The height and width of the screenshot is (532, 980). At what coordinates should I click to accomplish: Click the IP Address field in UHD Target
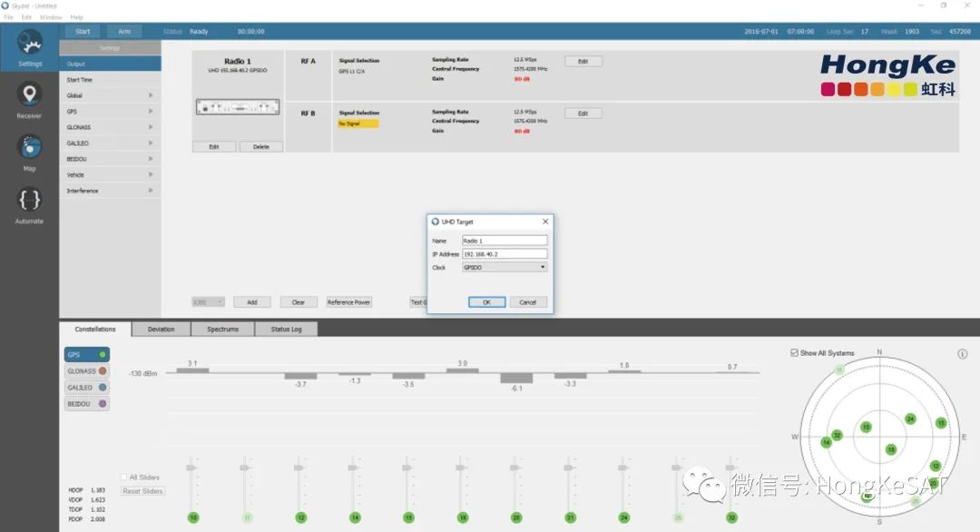[x=505, y=254]
